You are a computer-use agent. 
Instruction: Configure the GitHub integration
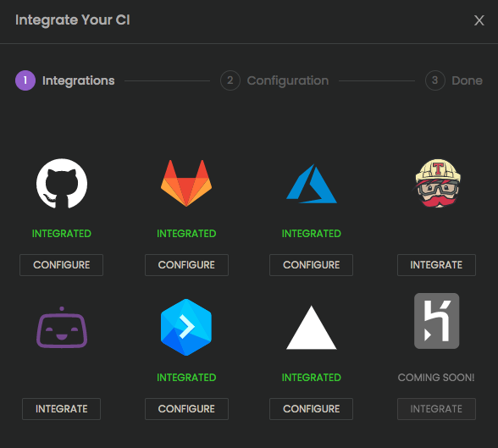61,265
